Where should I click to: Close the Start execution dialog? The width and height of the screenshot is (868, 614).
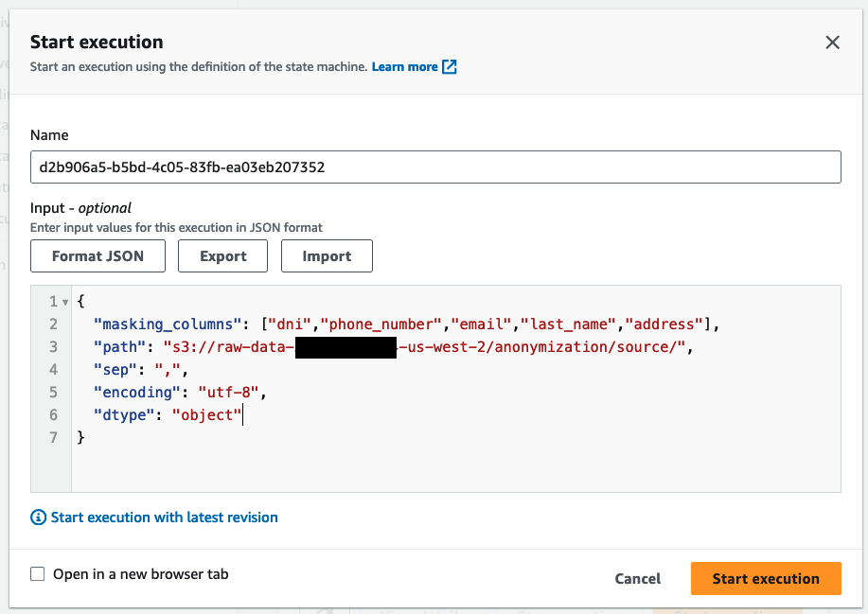[832, 43]
